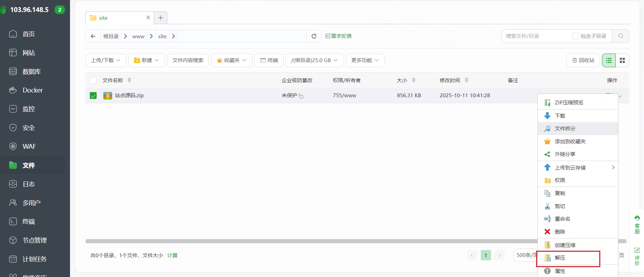The height and width of the screenshot is (277, 644).
Task: Open the 新建 dropdown menu
Action: point(146,60)
